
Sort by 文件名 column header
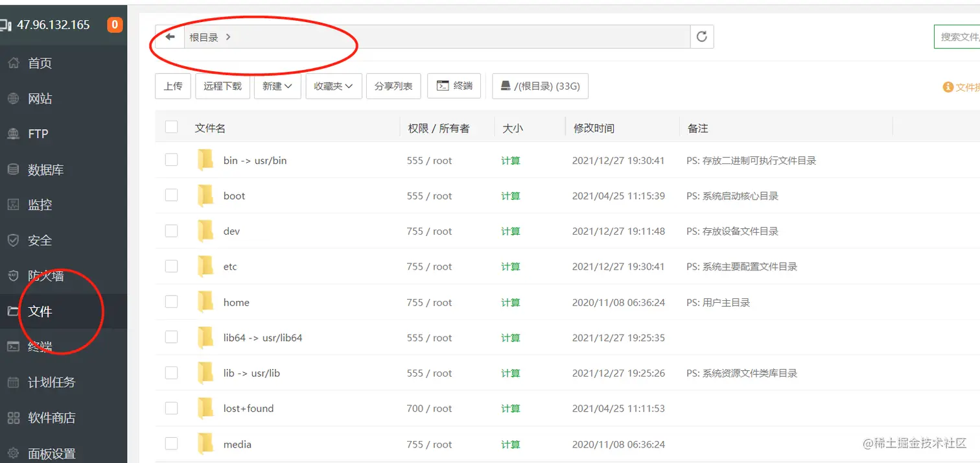pos(210,128)
